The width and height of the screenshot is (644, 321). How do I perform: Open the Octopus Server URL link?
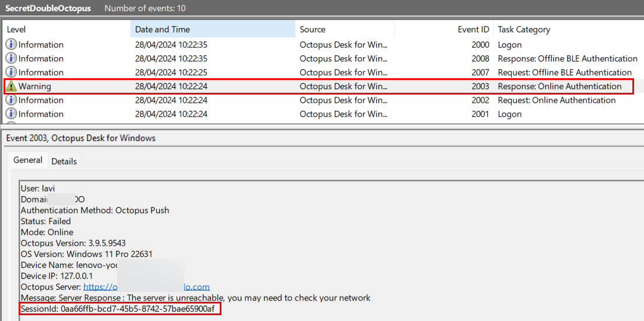coord(147,287)
